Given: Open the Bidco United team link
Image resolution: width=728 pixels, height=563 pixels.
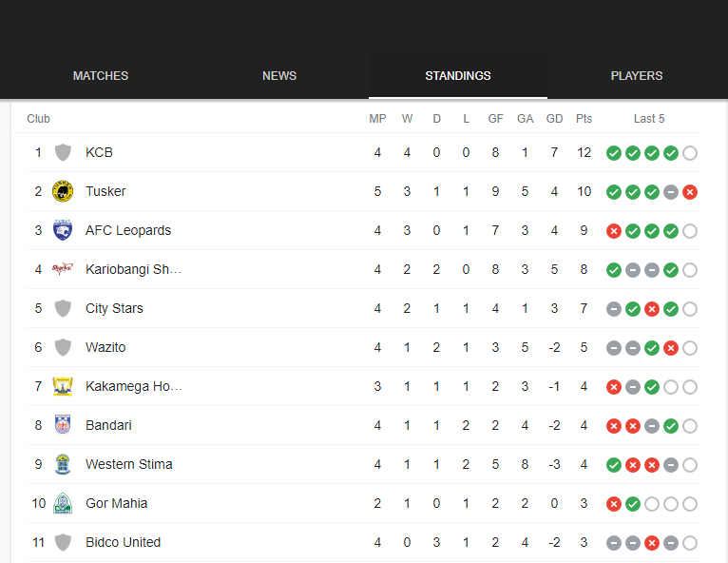Looking at the screenshot, I should (x=123, y=542).
